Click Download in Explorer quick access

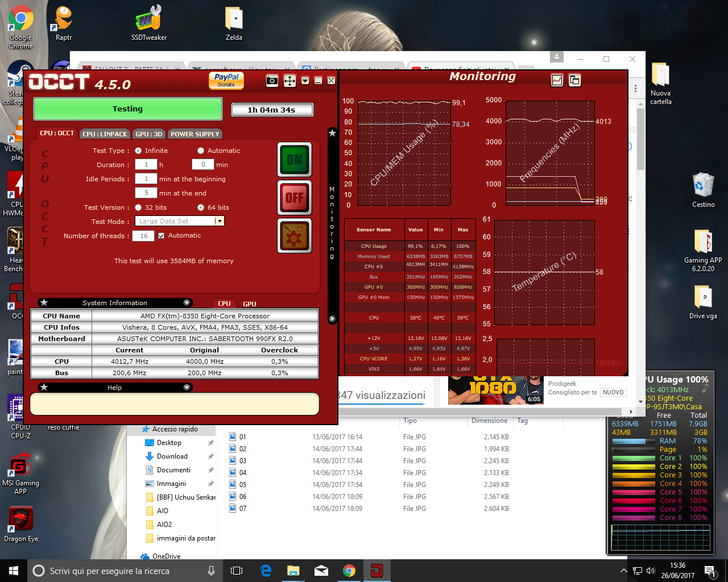point(172,456)
